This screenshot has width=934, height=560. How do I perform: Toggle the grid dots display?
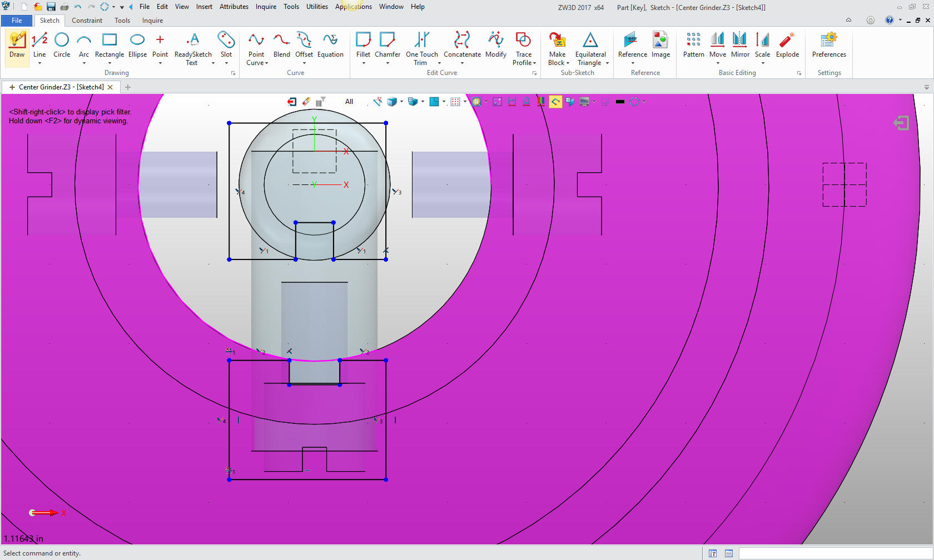point(455,102)
